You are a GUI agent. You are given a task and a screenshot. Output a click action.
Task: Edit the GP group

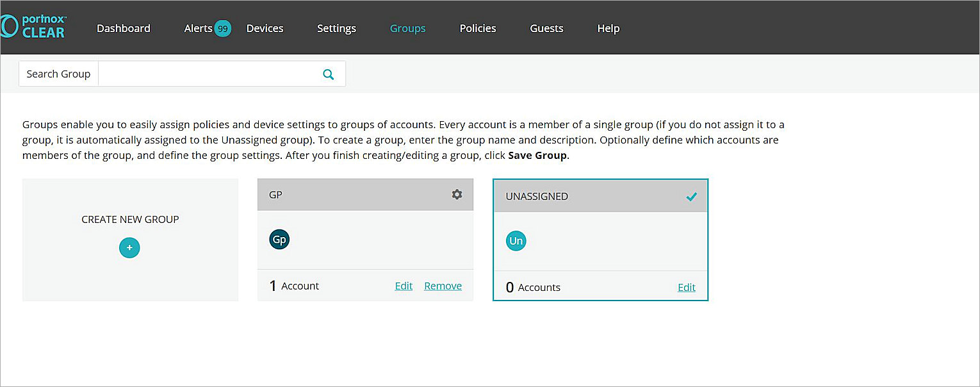click(x=403, y=286)
